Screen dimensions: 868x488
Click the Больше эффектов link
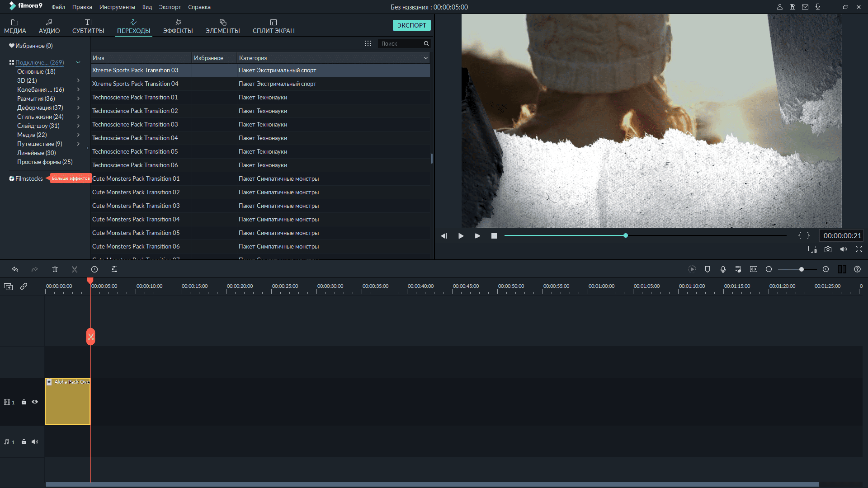(x=71, y=178)
